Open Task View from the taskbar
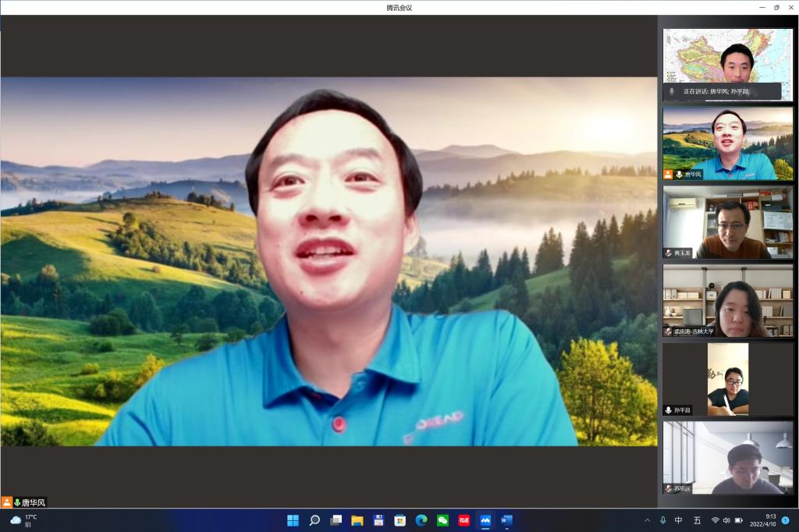The height and width of the screenshot is (532, 799). (x=336, y=520)
